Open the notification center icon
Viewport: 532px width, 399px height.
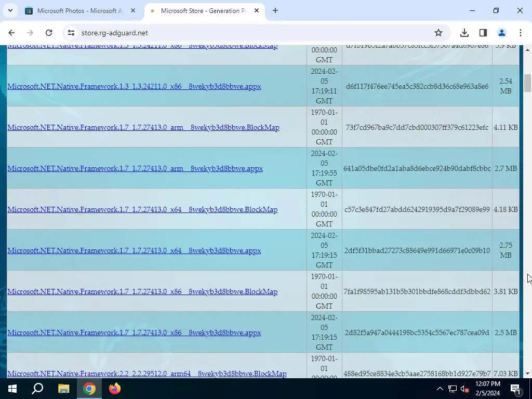(x=515, y=389)
